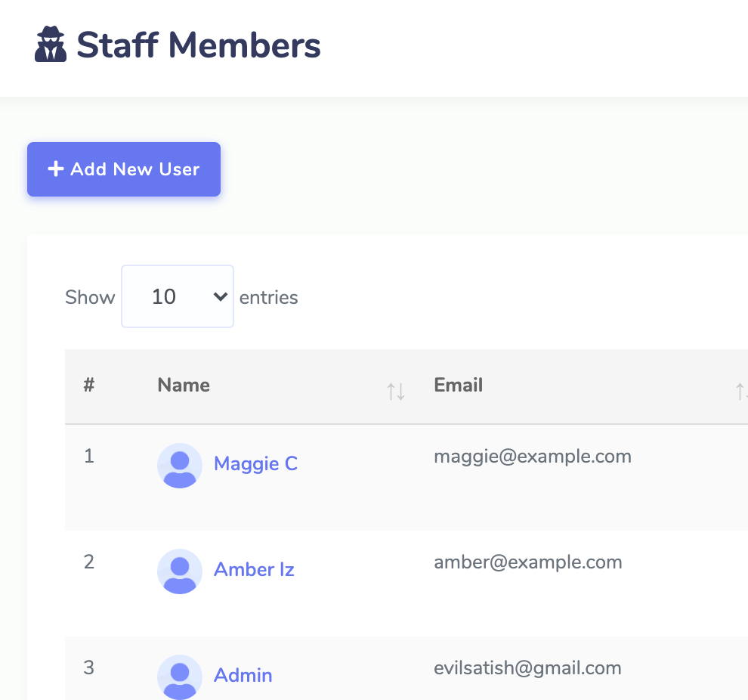Click the plus icon in Add New User
Image resolution: width=748 pixels, height=700 pixels.
click(x=56, y=169)
